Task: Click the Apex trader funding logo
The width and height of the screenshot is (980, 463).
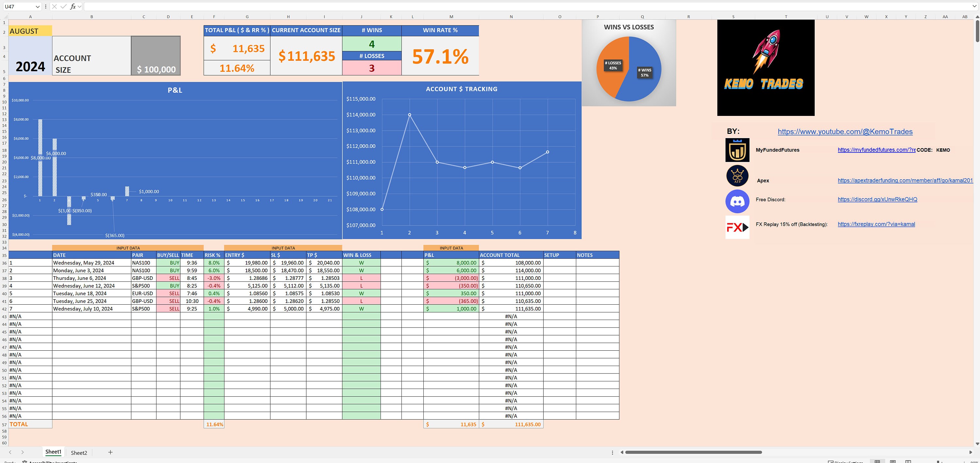Action: [x=737, y=176]
